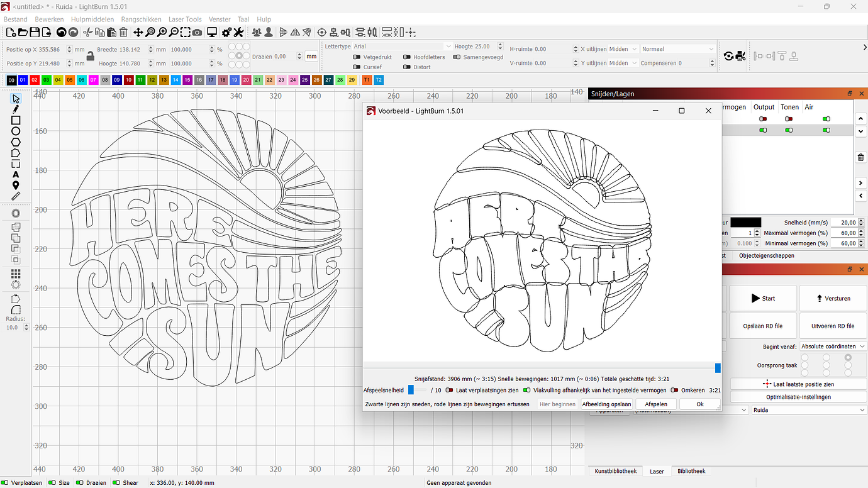Select the arrow pointer Select tool
868x488 pixels.
pos(16,99)
